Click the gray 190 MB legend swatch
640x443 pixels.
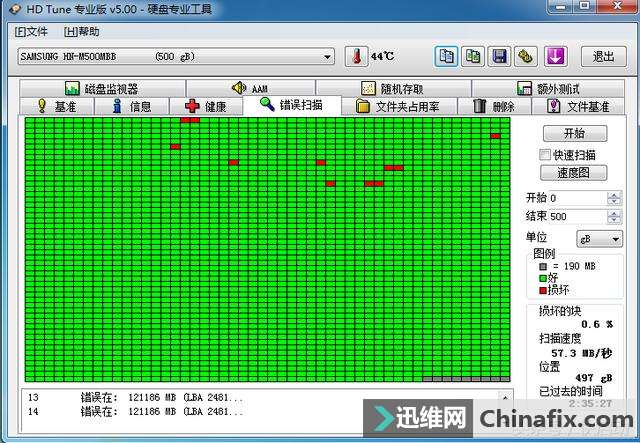tap(542, 267)
